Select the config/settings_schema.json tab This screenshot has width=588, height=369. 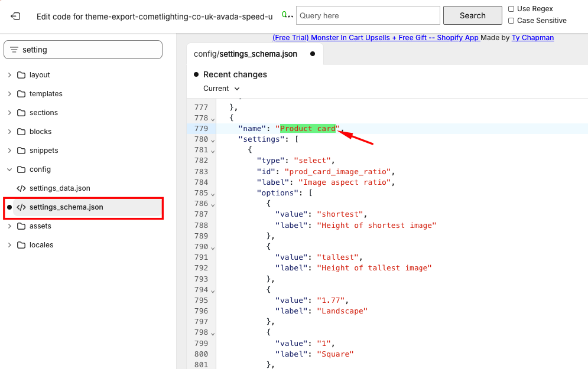(255, 54)
